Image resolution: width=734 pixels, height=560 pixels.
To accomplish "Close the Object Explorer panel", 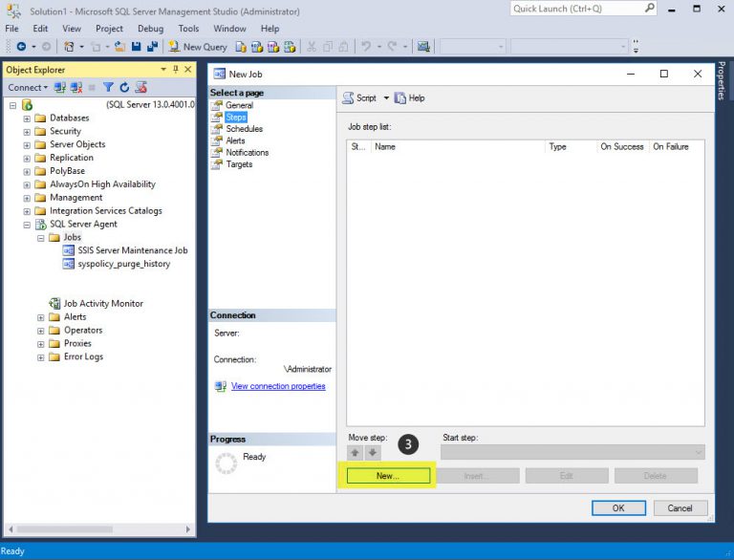I will [x=187, y=70].
